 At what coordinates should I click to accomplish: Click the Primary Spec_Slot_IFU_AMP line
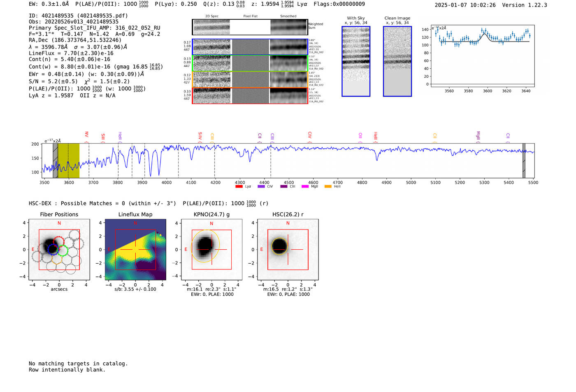tap(95, 28)
